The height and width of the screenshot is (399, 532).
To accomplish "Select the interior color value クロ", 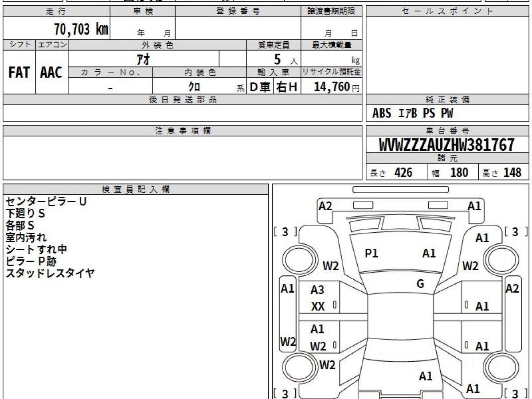I will click(194, 87).
